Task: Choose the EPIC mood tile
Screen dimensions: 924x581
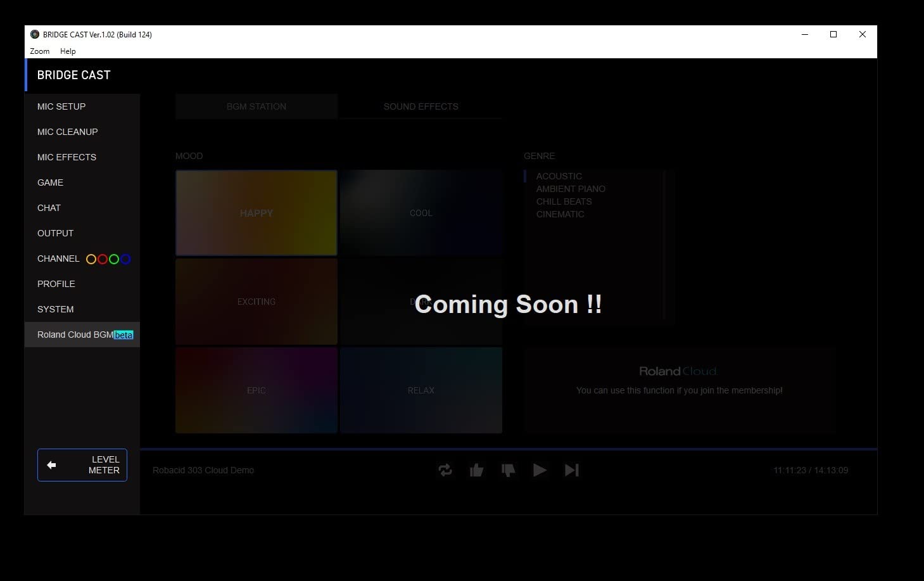Action: [x=256, y=390]
